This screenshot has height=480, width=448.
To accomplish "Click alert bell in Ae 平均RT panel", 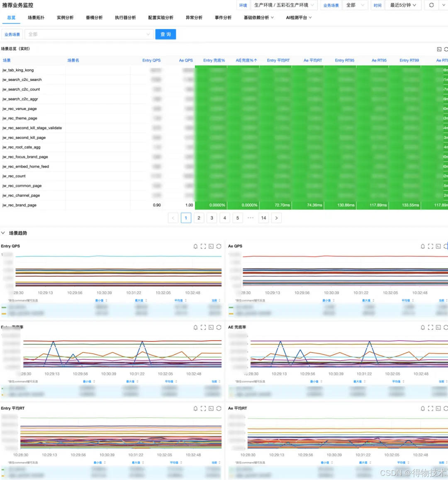I will (x=423, y=409).
